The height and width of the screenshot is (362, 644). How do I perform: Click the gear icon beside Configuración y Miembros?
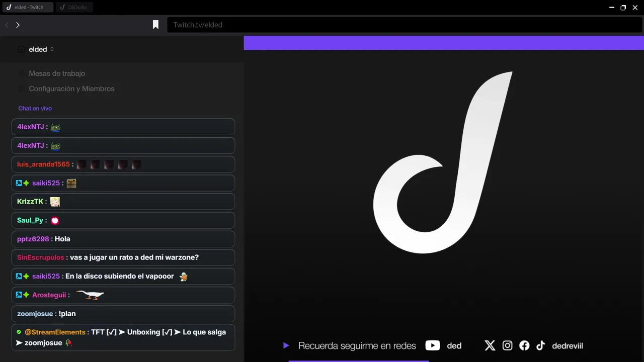point(21,88)
